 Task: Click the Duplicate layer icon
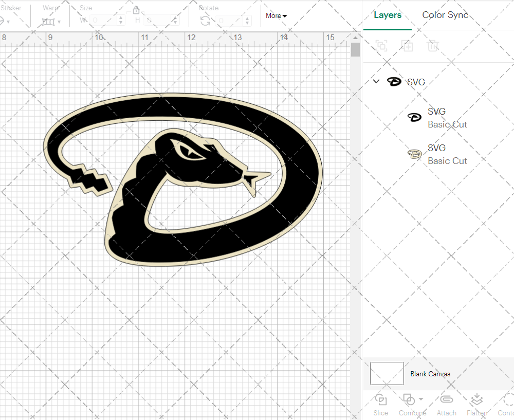tap(407, 46)
